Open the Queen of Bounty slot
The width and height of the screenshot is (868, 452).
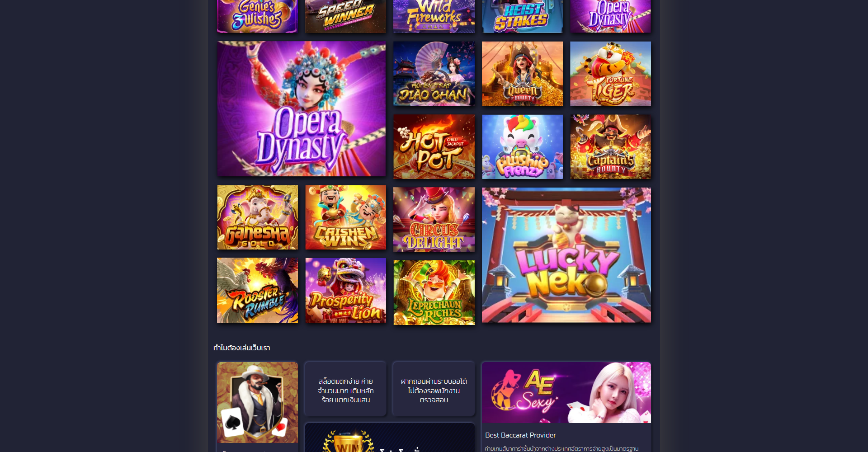tap(522, 74)
